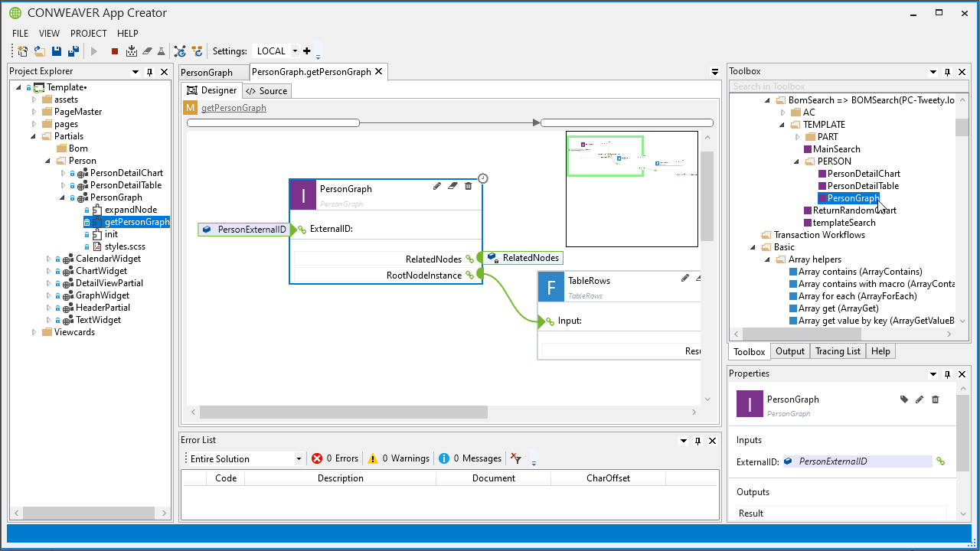Switch to the Tracing List tab
The height and width of the screenshot is (551, 980).
pos(838,351)
